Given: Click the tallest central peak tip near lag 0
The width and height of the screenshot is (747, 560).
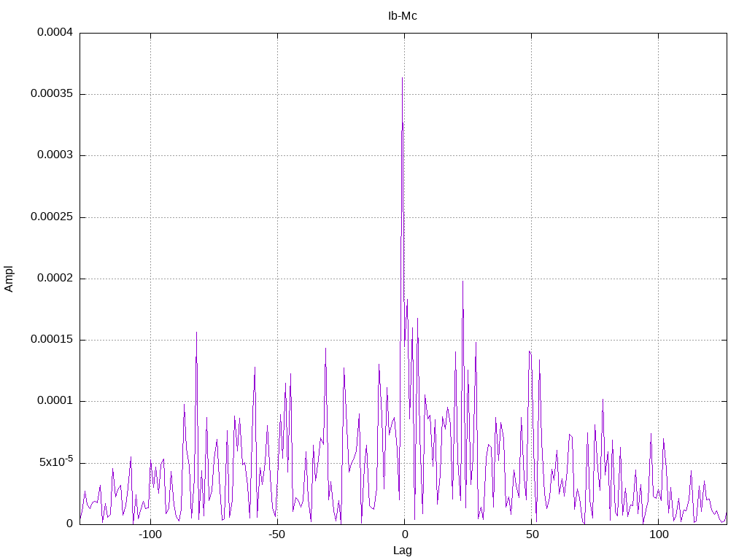Looking at the screenshot, I should [x=402, y=78].
